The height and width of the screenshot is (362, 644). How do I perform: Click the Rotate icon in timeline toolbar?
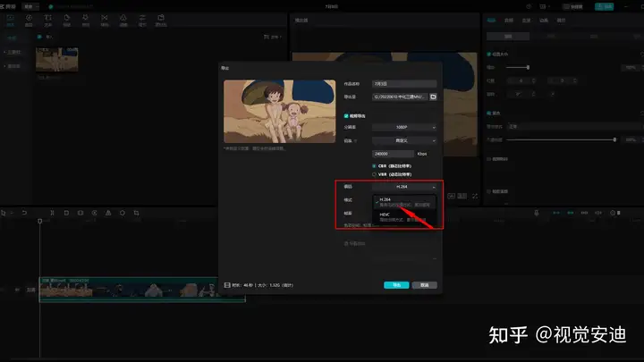123,213
